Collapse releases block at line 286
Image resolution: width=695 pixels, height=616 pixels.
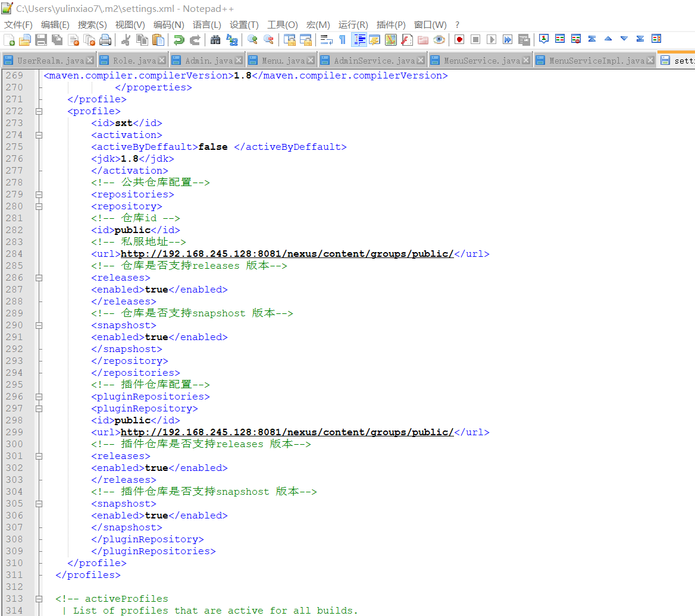click(39, 278)
